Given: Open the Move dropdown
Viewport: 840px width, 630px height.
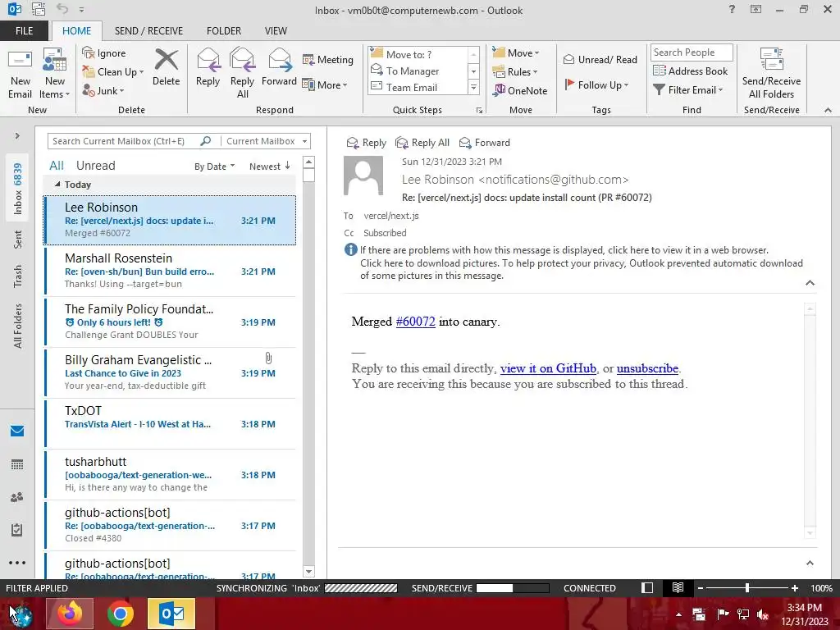Looking at the screenshot, I should click(x=516, y=52).
